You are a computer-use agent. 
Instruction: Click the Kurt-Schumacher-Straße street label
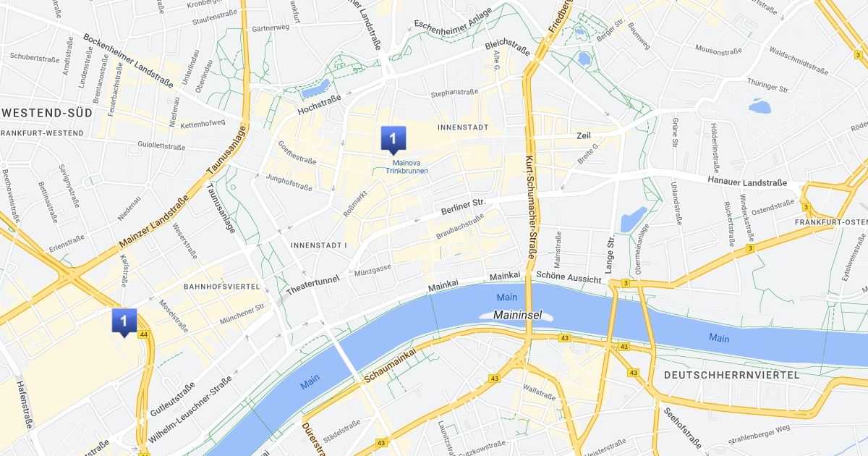pyautogui.click(x=529, y=207)
